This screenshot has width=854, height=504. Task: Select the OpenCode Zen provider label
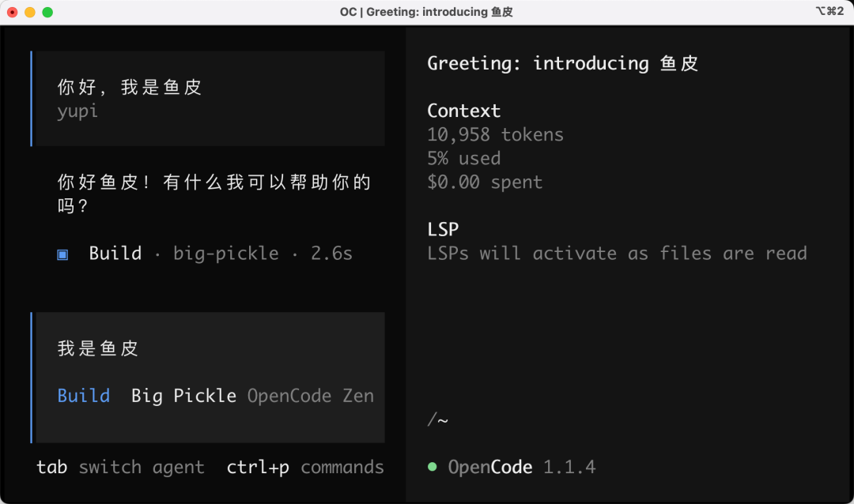click(x=312, y=396)
